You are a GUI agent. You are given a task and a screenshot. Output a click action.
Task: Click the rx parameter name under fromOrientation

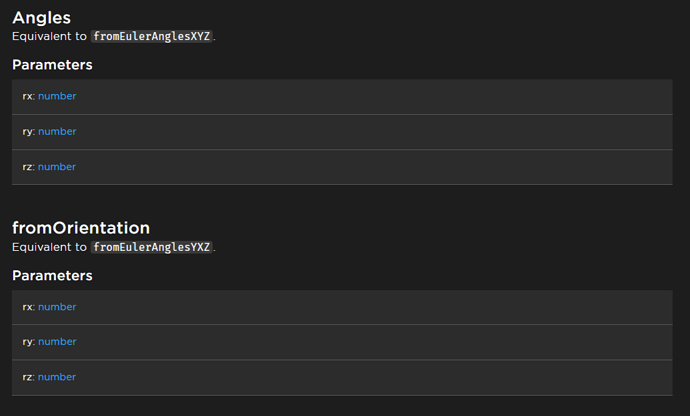point(28,307)
